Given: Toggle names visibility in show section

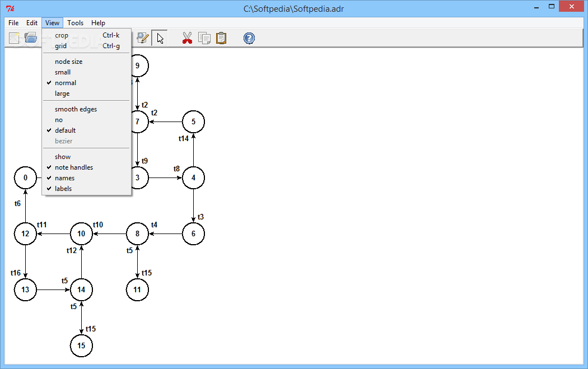Looking at the screenshot, I should click(x=87, y=178).
